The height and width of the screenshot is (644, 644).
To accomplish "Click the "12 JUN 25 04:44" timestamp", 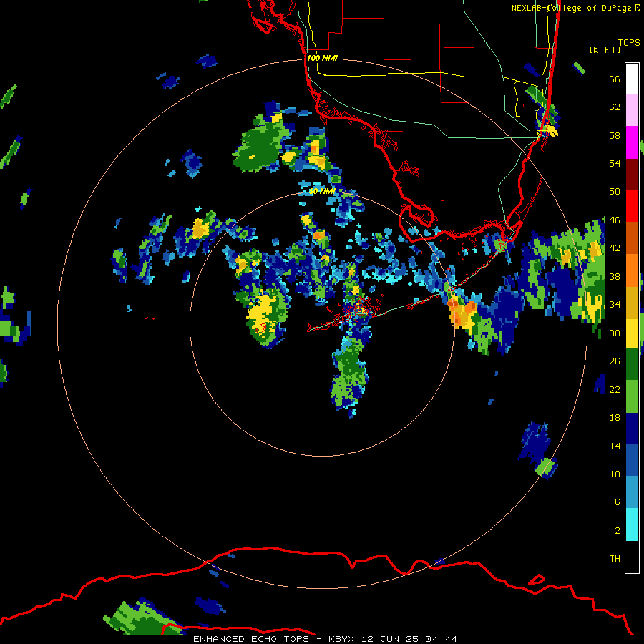I will [409, 639].
